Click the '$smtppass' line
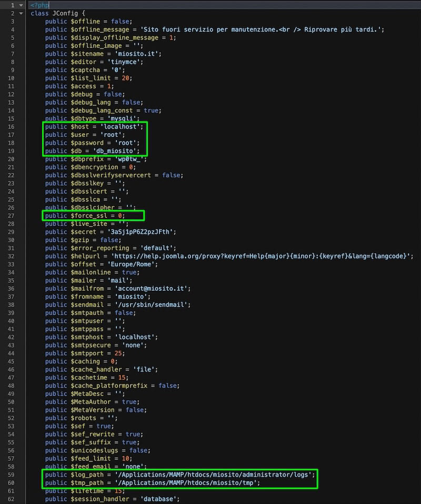The image size is (421, 504). [85, 329]
